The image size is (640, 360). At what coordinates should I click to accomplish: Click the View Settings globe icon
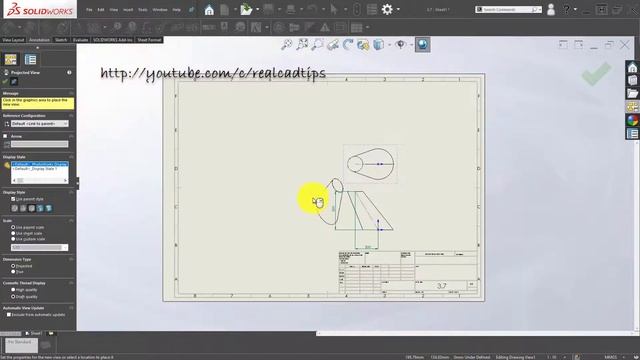[x=422, y=44]
